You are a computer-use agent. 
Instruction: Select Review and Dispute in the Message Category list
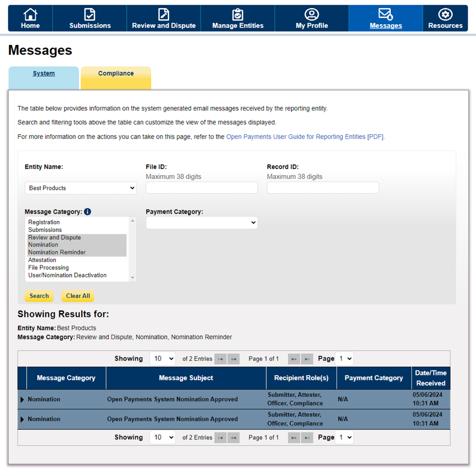tap(77, 238)
